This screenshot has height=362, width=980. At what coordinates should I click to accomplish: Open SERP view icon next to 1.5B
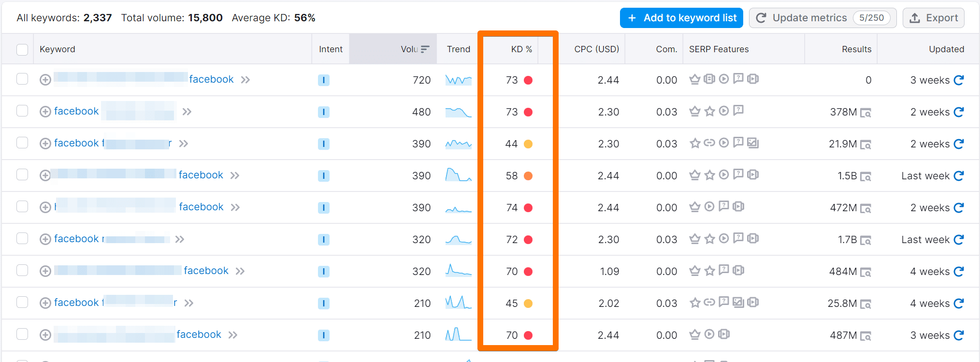(x=866, y=176)
